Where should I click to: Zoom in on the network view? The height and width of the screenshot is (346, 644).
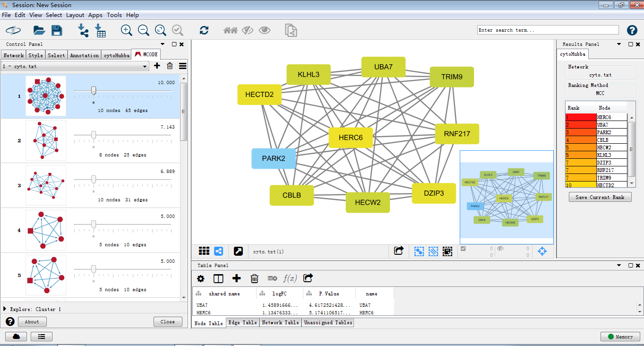tap(126, 31)
